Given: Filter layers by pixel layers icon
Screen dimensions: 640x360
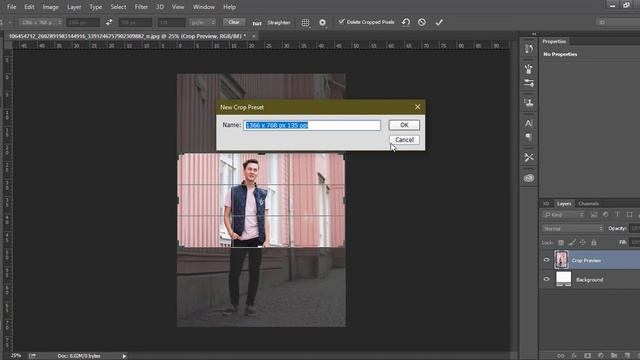Looking at the screenshot, I should 594,215.
